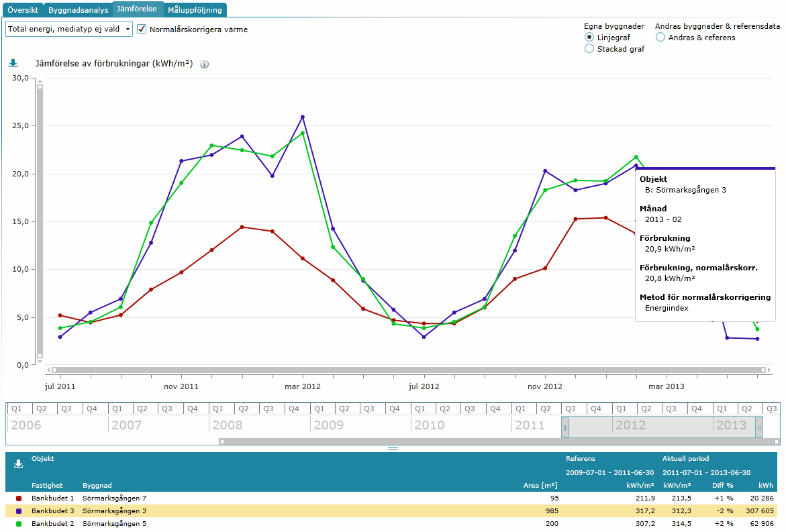Click the timeline overview scrollbar
Image resolution: width=786 pixels, height=532 pixels.
(x=499, y=441)
